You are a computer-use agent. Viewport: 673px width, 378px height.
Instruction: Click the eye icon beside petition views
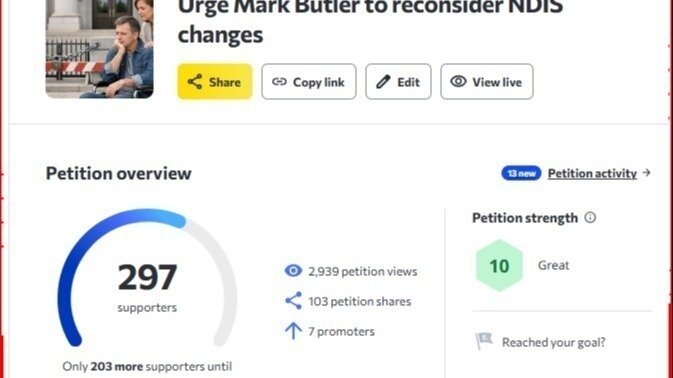pyautogui.click(x=293, y=271)
